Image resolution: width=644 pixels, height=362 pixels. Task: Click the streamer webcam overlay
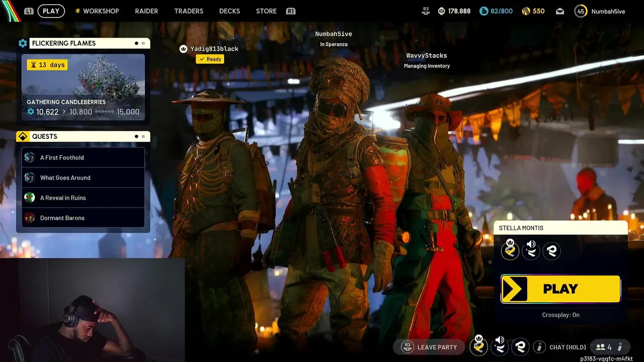93,310
